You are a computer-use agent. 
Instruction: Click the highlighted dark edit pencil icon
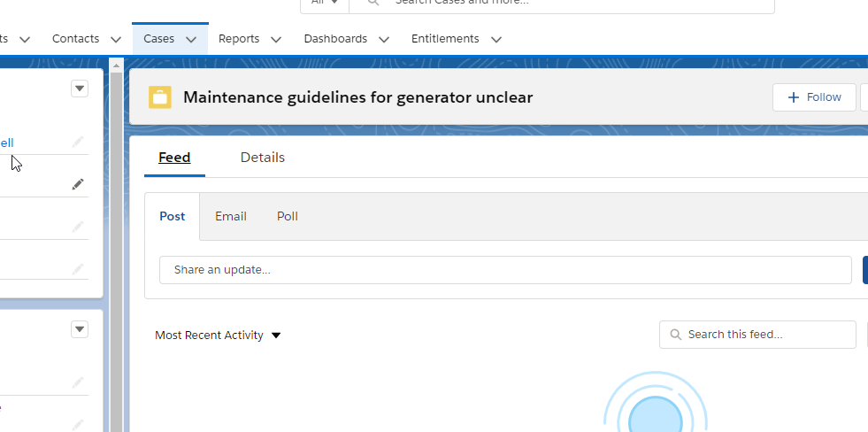78,184
